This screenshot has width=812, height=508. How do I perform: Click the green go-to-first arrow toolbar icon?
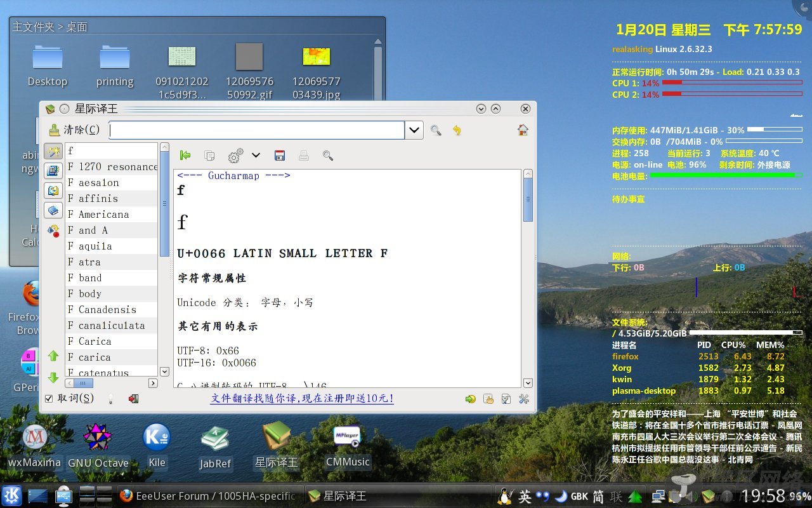point(185,155)
